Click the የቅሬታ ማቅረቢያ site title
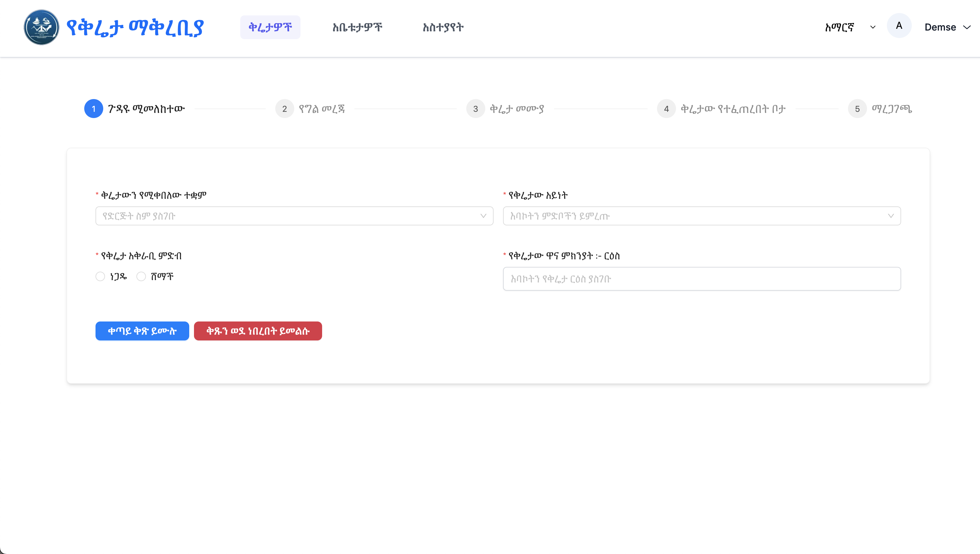This screenshot has height=554, width=980. 136,27
